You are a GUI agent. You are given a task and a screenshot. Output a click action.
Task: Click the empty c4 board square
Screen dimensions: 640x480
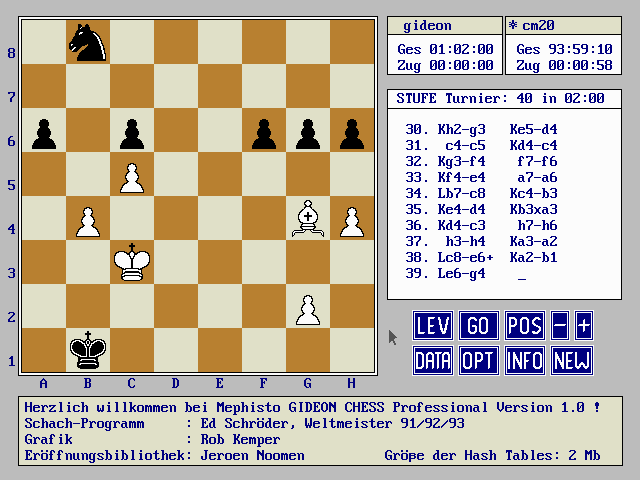click(132, 218)
